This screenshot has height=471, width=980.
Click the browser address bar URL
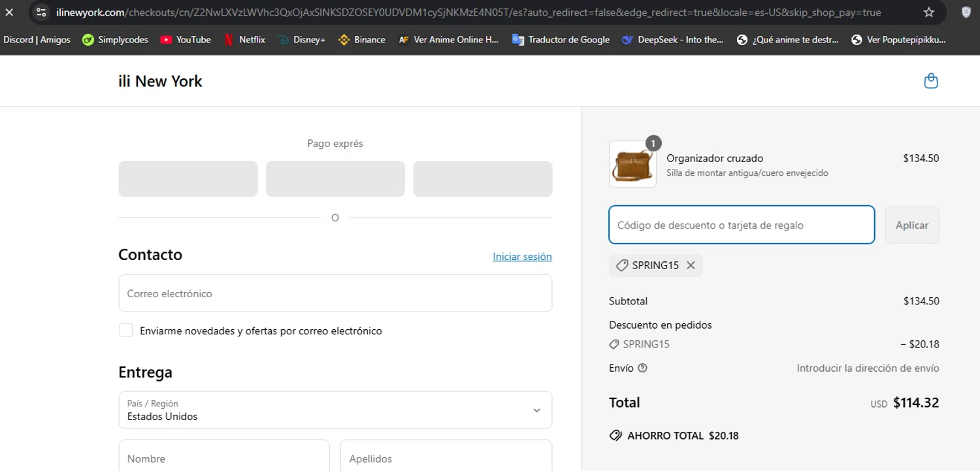[x=468, y=12]
